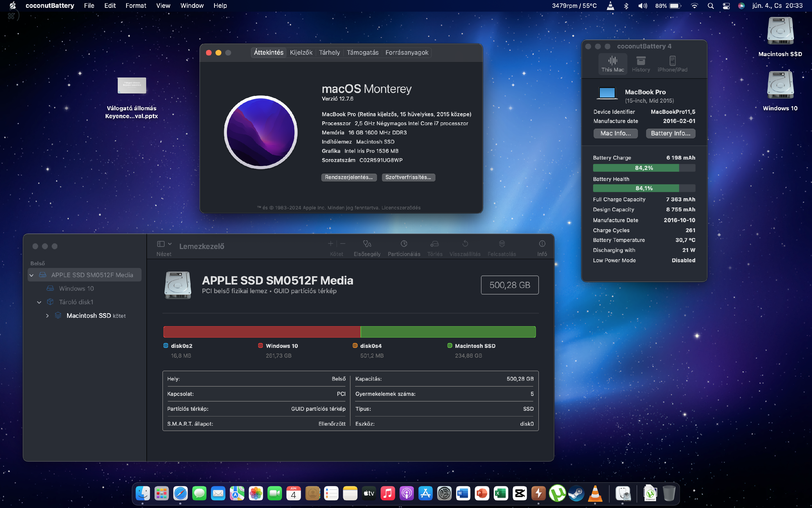Open iPhone/iPad view in coconutBattery
Viewport: 812px width, 508px height.
(x=672, y=64)
